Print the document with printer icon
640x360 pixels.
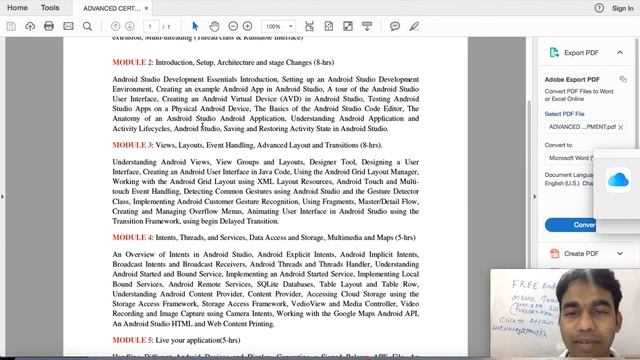pyautogui.click(x=49, y=26)
